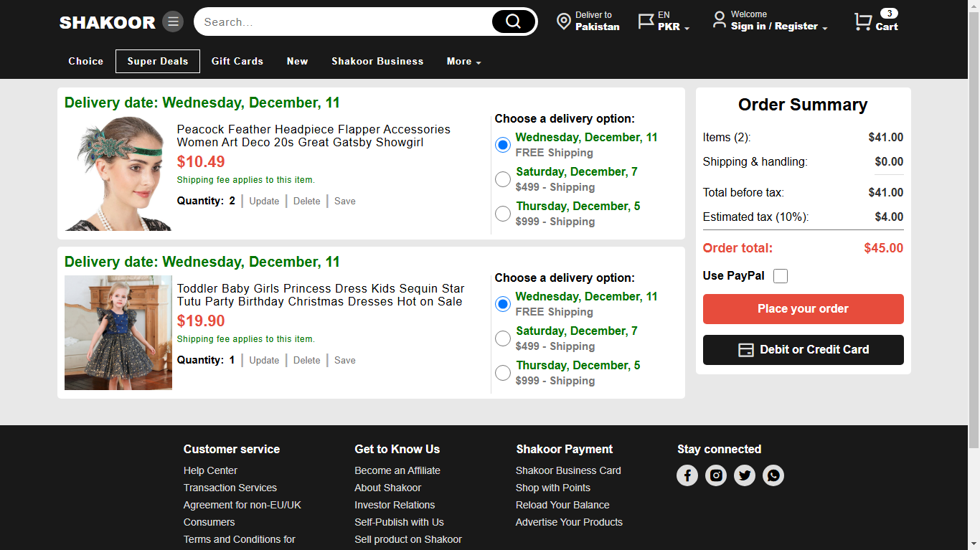Select Thursday $999 shipping for Peacock Headpiece

point(503,214)
